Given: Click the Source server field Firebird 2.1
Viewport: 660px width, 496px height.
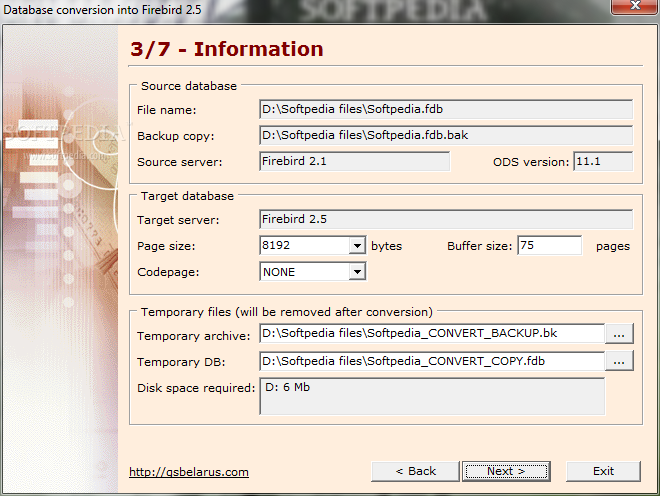Looking at the screenshot, I should [354, 162].
